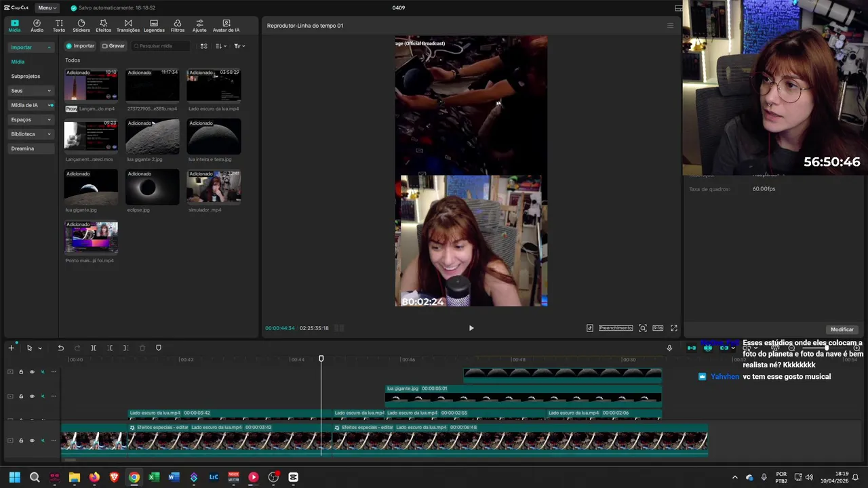Toggle lock on the top timeline track
The image size is (868, 488).
pyautogui.click(x=21, y=372)
